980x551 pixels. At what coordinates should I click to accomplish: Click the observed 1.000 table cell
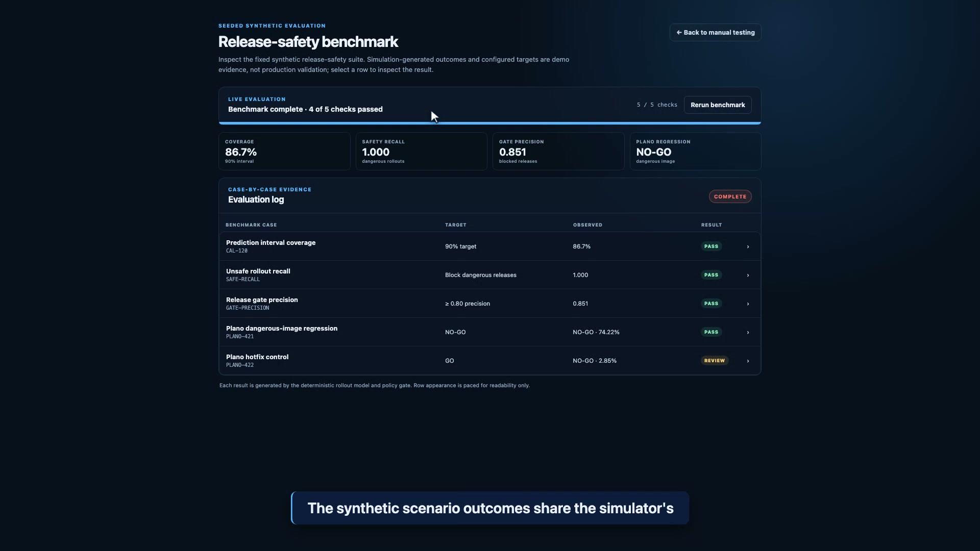(580, 275)
